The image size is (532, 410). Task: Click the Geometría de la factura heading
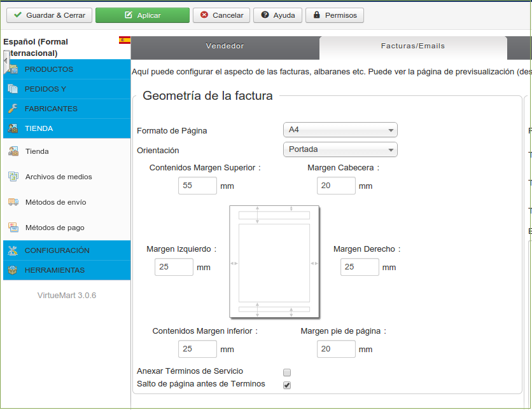[207, 95]
